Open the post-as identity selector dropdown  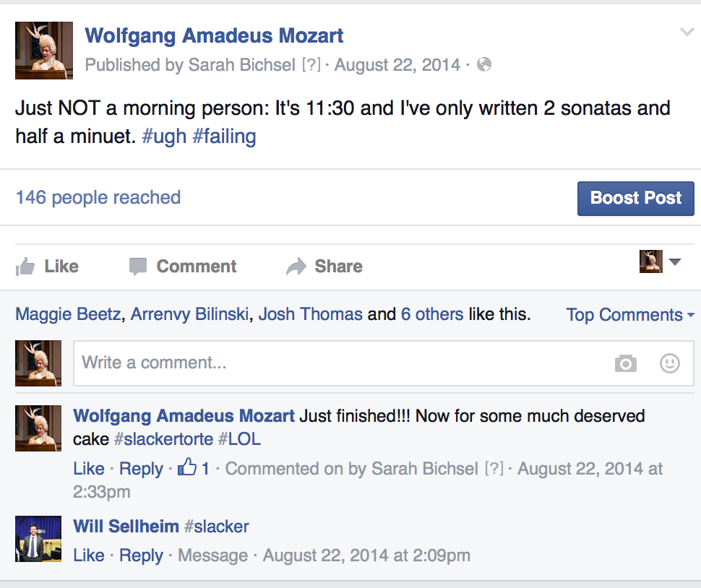tap(661, 261)
